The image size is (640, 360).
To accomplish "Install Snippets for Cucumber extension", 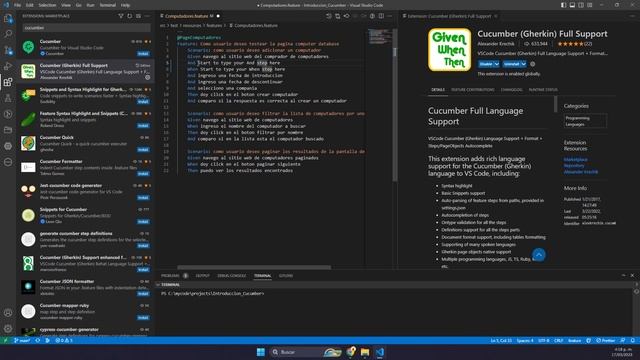I will tap(143, 222).
